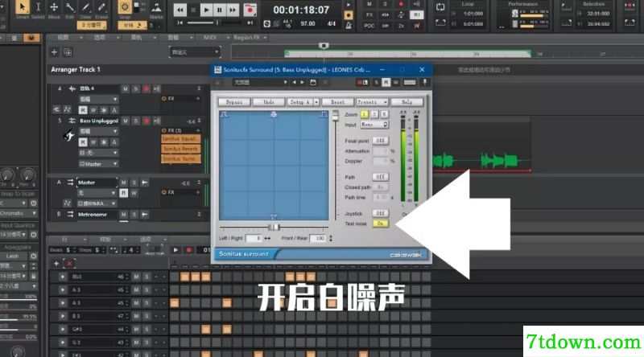Open Sonitus Reverb in the FX rack
The image size is (644, 357).
tap(180, 149)
